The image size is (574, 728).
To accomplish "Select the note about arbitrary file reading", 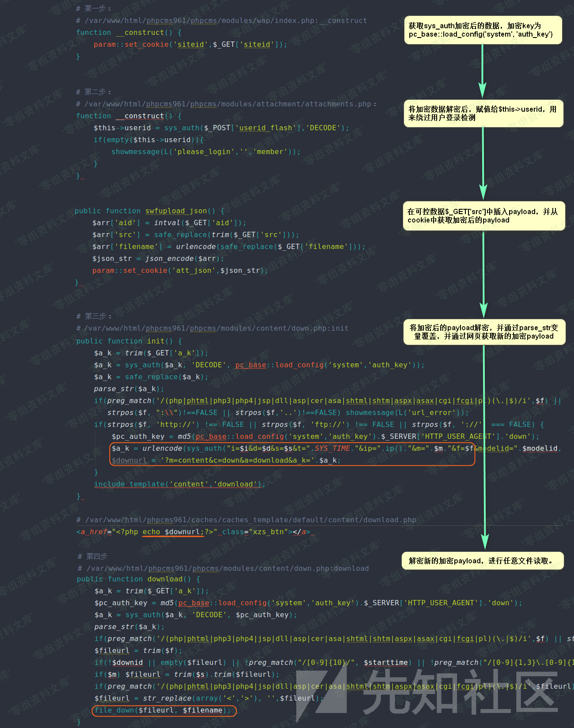I will [x=482, y=561].
